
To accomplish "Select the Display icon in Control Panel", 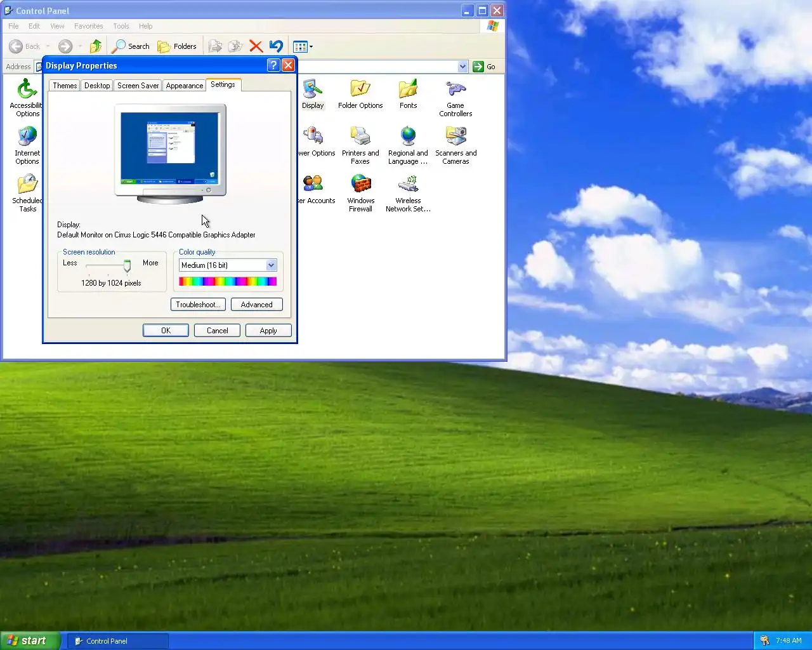I will pyautogui.click(x=313, y=94).
